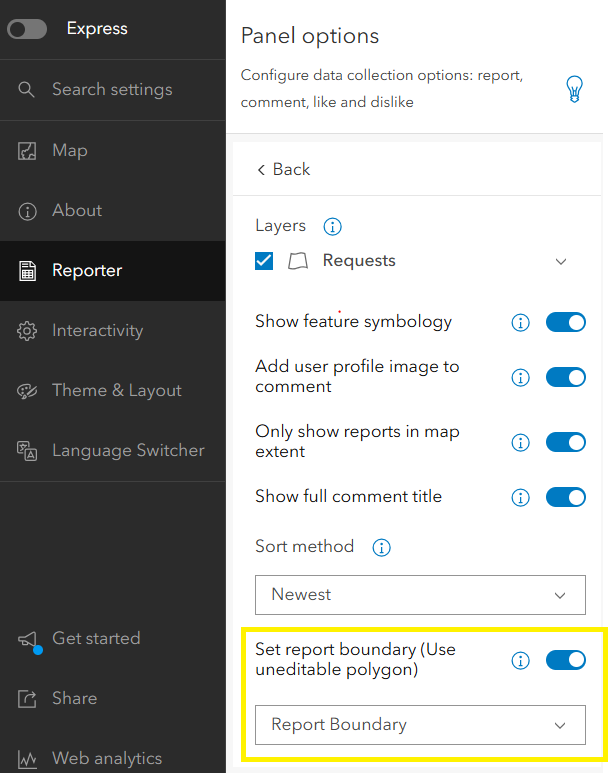Open info for Show feature symbology

click(x=520, y=322)
